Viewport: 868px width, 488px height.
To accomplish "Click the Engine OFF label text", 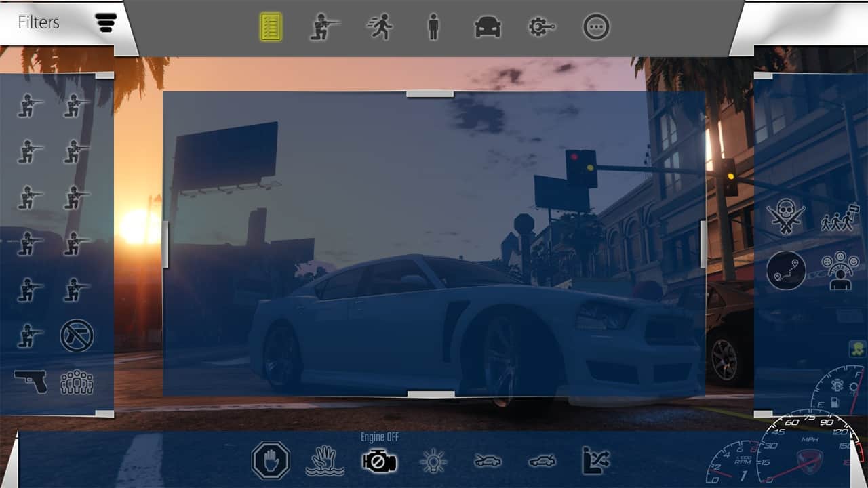I will click(x=380, y=437).
